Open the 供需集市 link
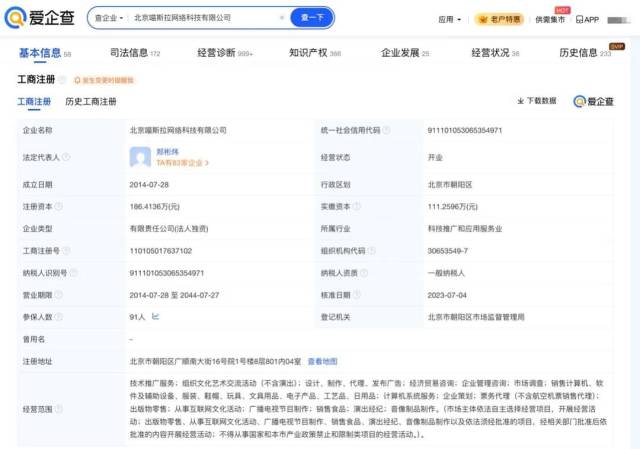640x449 pixels. (x=550, y=19)
